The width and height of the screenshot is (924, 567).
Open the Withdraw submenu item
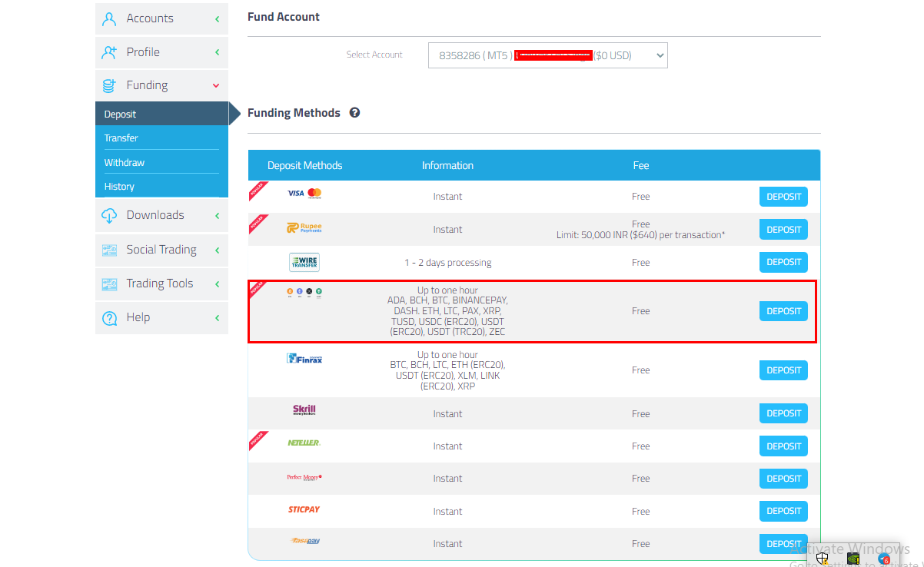(x=125, y=163)
